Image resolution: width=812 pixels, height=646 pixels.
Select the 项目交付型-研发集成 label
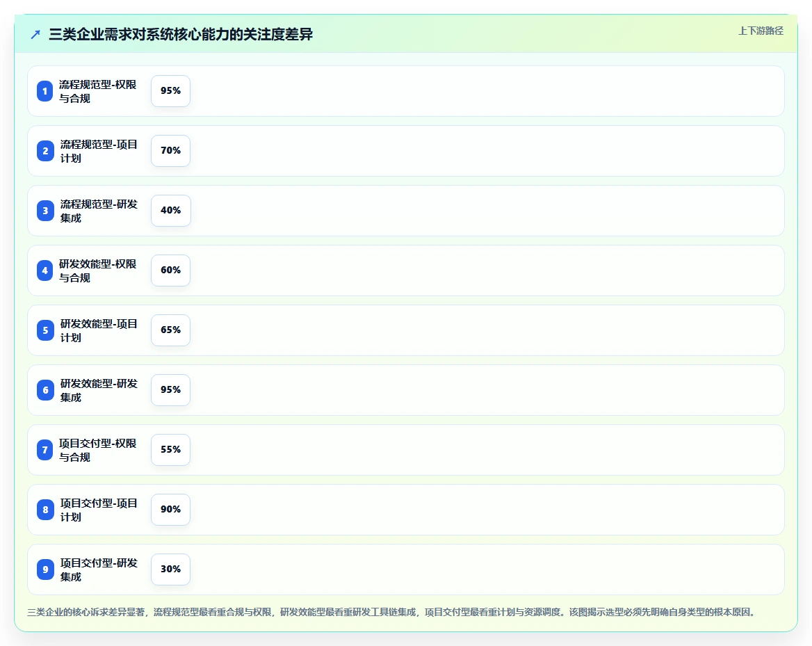coord(99,570)
